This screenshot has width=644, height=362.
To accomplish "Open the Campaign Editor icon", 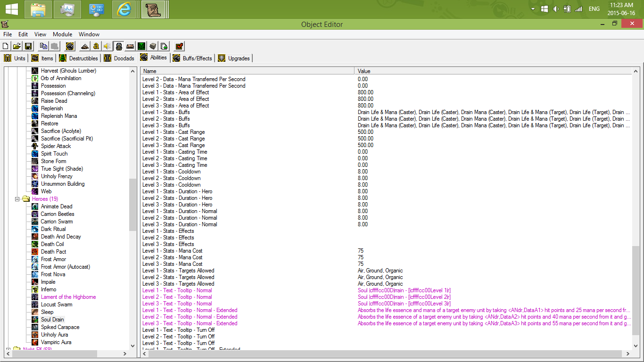I will point(130,46).
